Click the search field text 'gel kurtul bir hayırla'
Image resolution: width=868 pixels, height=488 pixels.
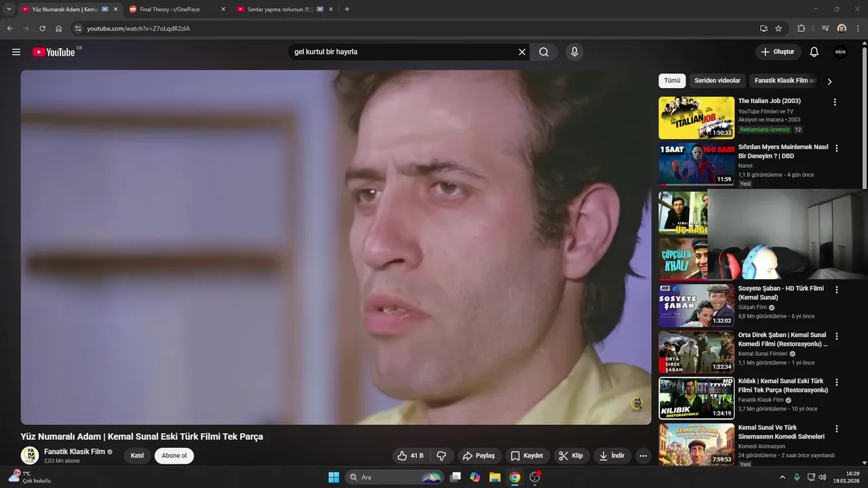coord(326,52)
